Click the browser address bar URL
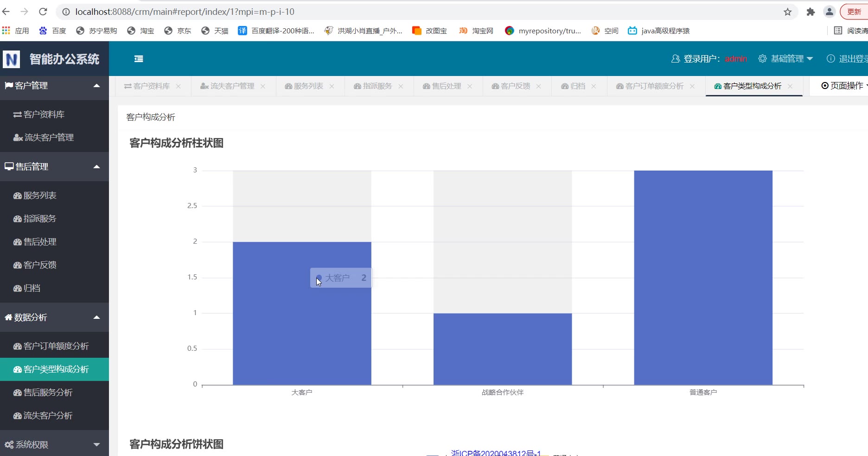Screen dimensions: 868x456 pos(185,12)
